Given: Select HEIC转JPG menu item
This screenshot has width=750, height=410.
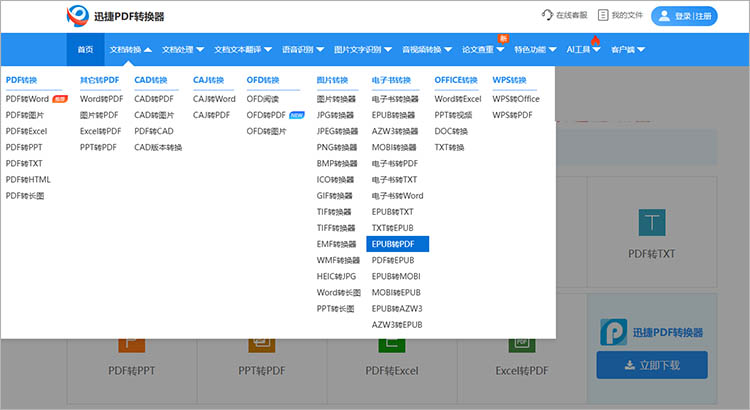Looking at the screenshot, I should pyautogui.click(x=336, y=276).
